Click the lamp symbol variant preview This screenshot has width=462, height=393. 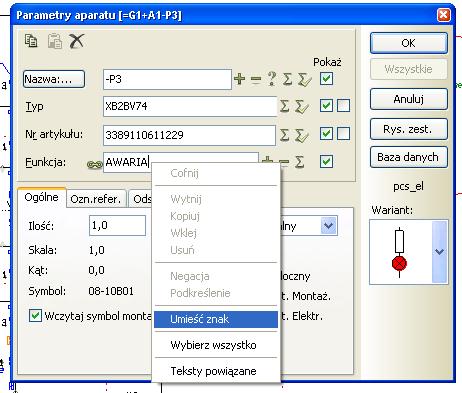(x=400, y=252)
